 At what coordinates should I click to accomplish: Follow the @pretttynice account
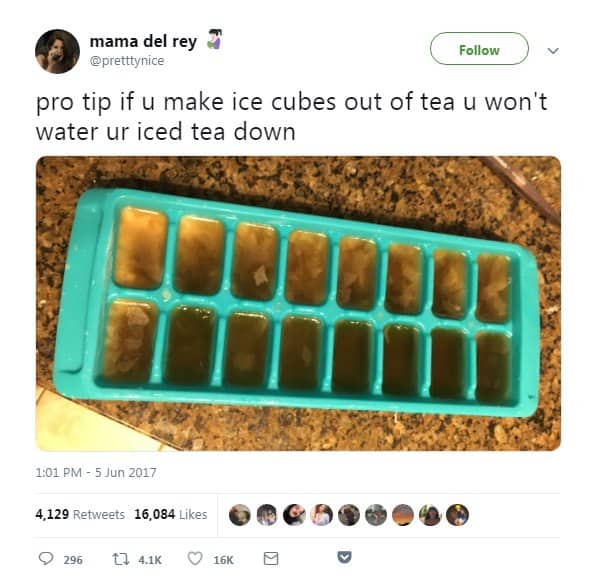(479, 49)
